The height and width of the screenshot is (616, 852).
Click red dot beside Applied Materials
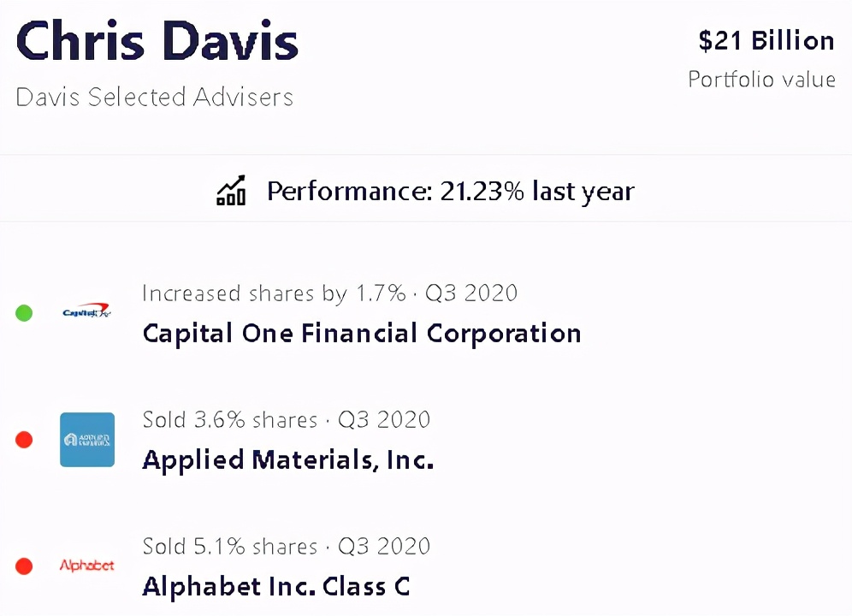[24, 440]
